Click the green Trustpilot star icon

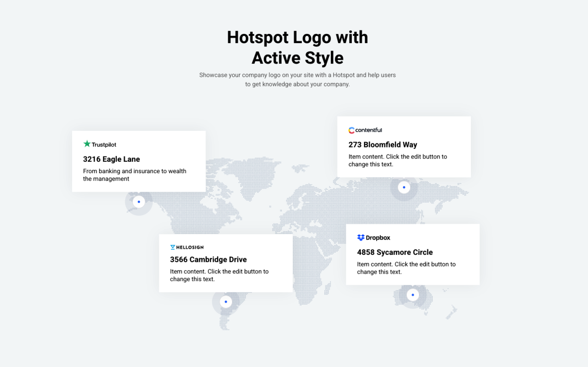tap(87, 144)
